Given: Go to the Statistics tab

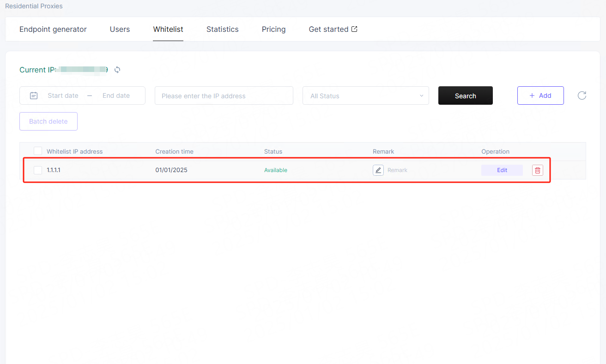Looking at the screenshot, I should 223,29.
